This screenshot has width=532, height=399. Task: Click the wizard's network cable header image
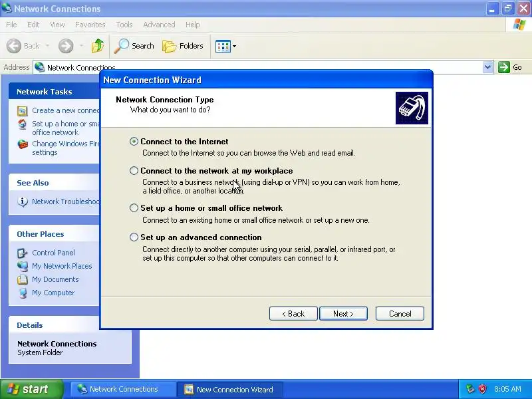pyautogui.click(x=412, y=108)
